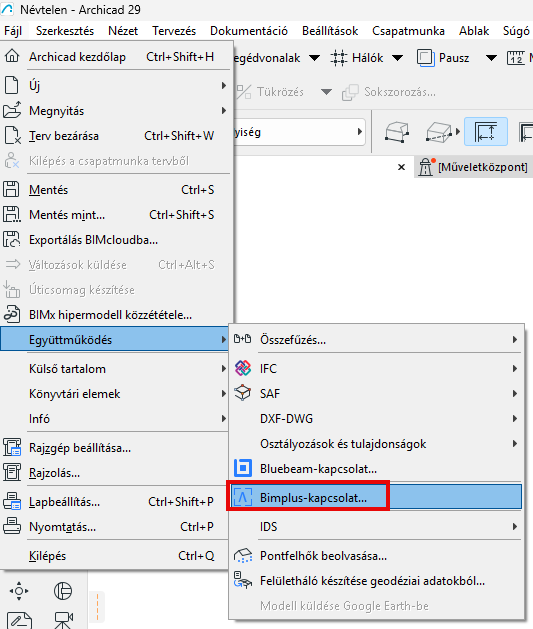
Task: Click the Terv bezárása document icon
Action: (x=12, y=135)
